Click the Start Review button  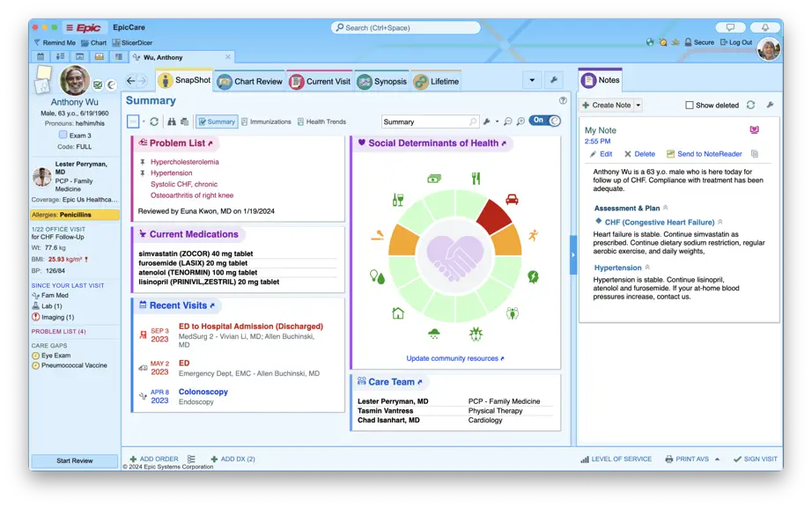(x=75, y=460)
